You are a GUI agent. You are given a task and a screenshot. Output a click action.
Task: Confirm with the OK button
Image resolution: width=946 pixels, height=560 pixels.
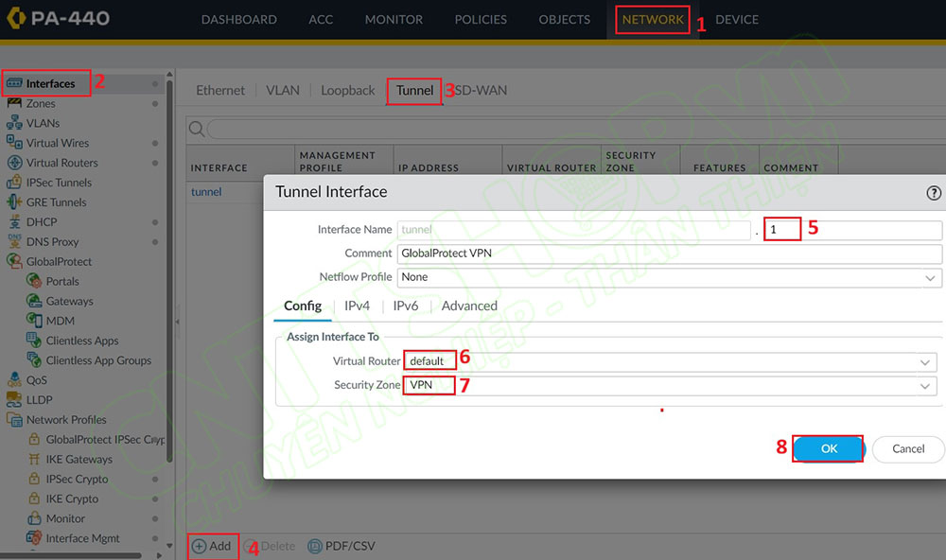coord(829,449)
